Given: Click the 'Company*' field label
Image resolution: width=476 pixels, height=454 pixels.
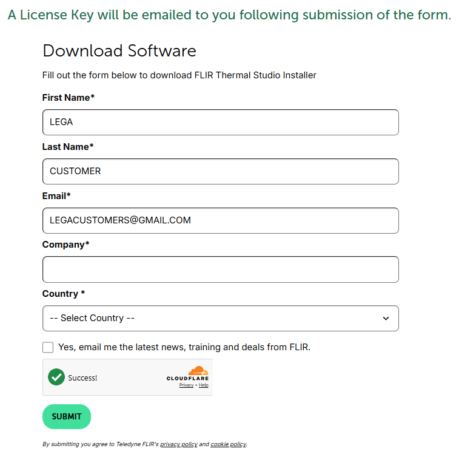Looking at the screenshot, I should click(x=65, y=244).
